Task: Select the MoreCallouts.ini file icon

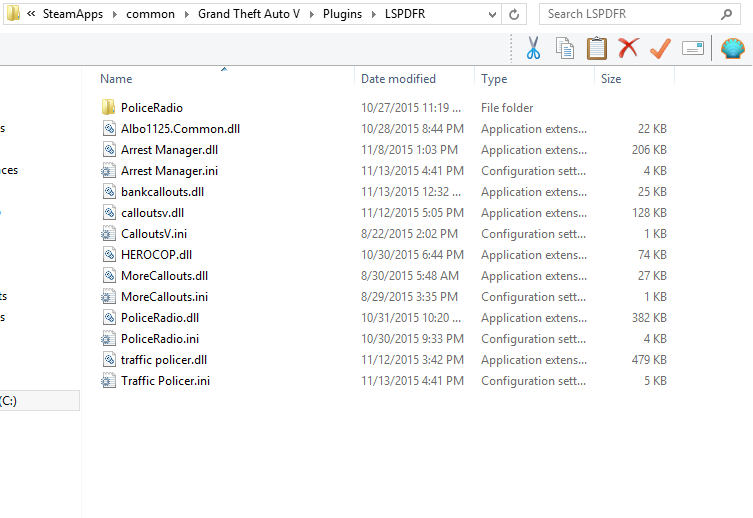Action: (x=108, y=297)
